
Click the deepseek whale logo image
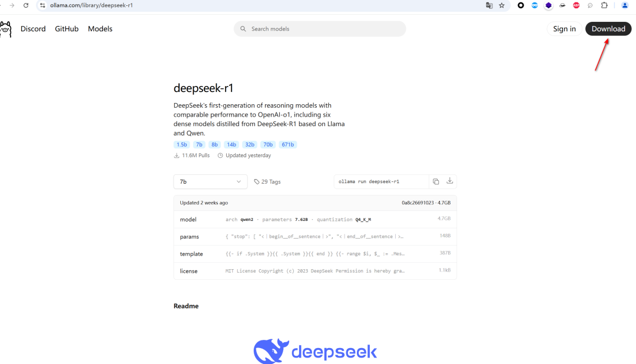coord(315,351)
